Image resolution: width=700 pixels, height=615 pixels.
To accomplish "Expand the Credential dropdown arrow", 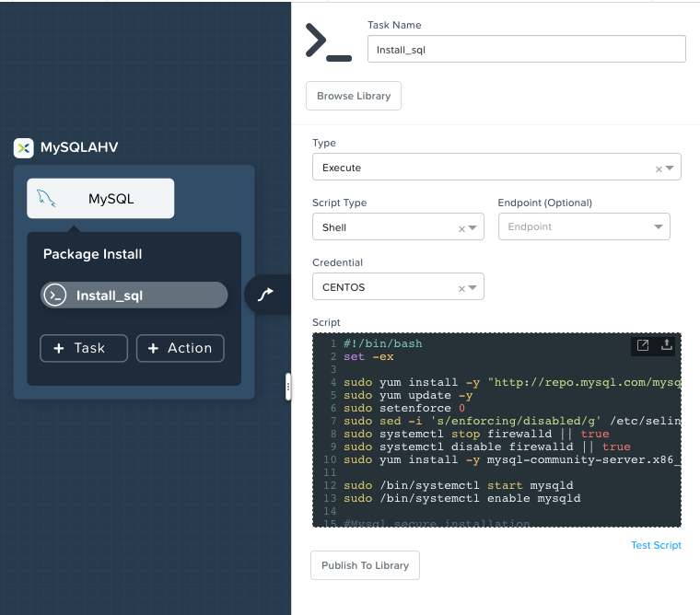I will [x=472, y=287].
